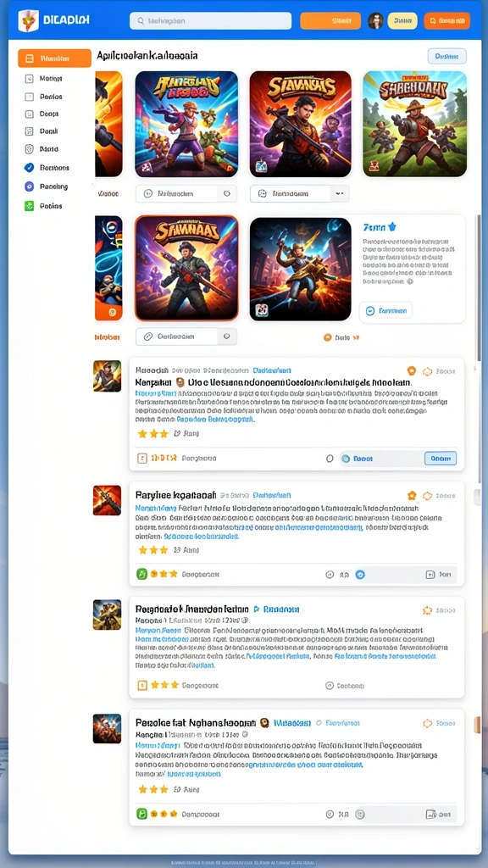Screen dimensions: 488x868
Task: Click the shield-shaped gray icon in the sidebar
Action: click(x=30, y=149)
